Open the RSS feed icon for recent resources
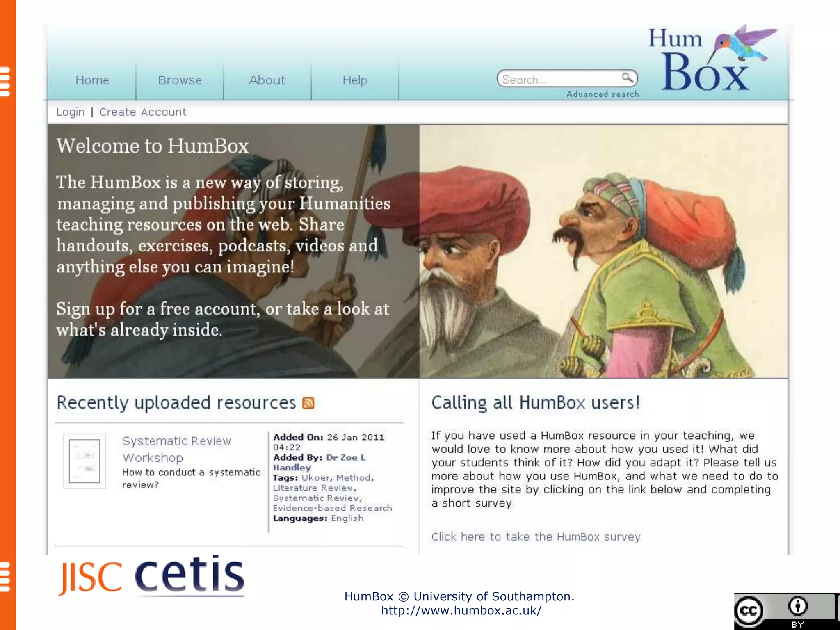Screen dimensions: 840x630 (x=308, y=403)
